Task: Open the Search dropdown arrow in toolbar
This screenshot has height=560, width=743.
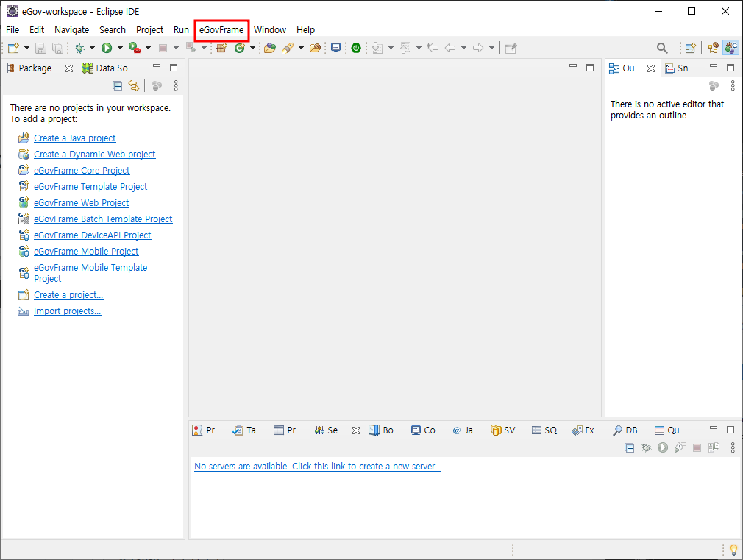Action: point(301,48)
